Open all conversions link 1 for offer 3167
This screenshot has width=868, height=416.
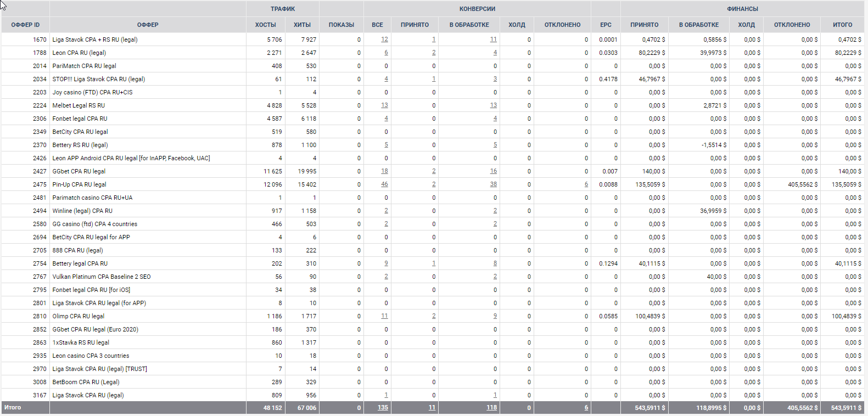click(x=386, y=395)
